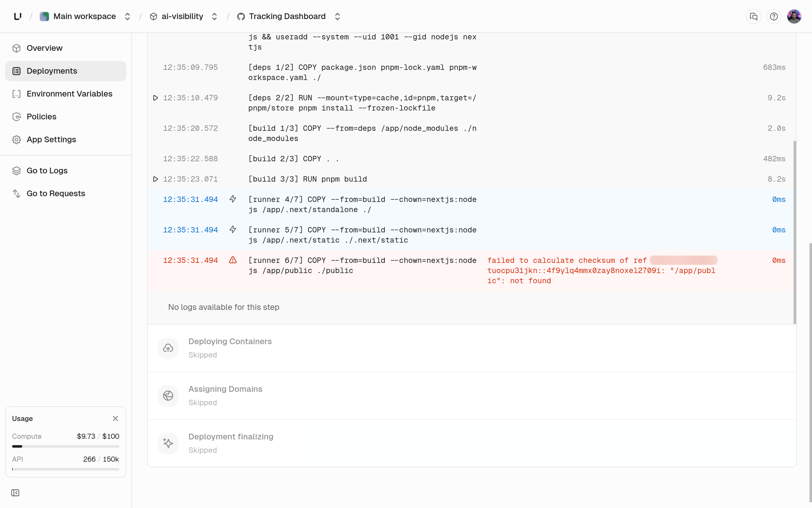Click the API usage progress bar
The image size is (812, 508).
coord(65,469)
